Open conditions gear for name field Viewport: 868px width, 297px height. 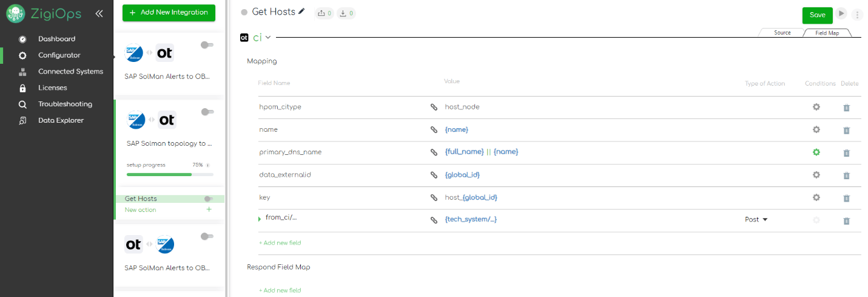(x=816, y=129)
